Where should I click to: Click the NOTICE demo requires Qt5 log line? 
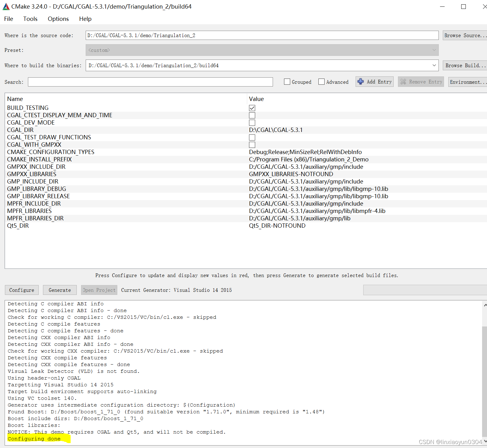[117, 432]
